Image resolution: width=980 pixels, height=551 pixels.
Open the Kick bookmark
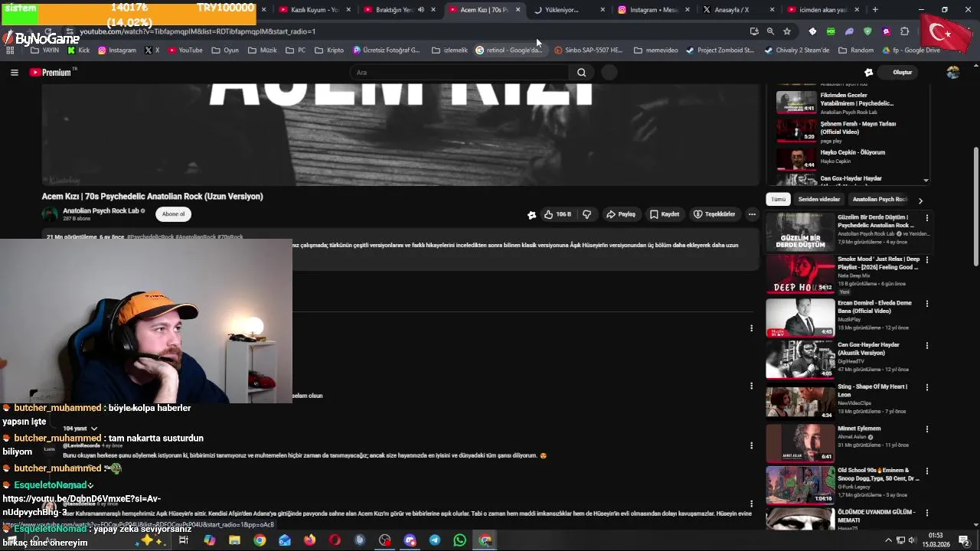(x=79, y=51)
